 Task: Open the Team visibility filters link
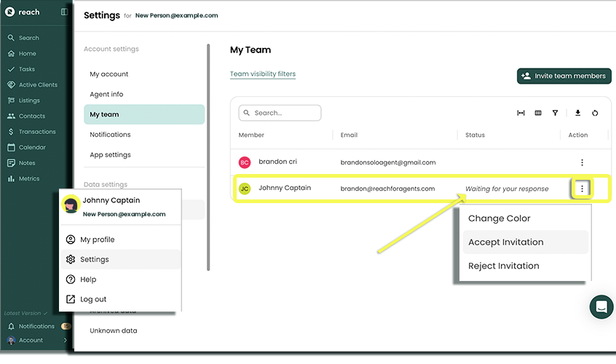[x=262, y=74]
